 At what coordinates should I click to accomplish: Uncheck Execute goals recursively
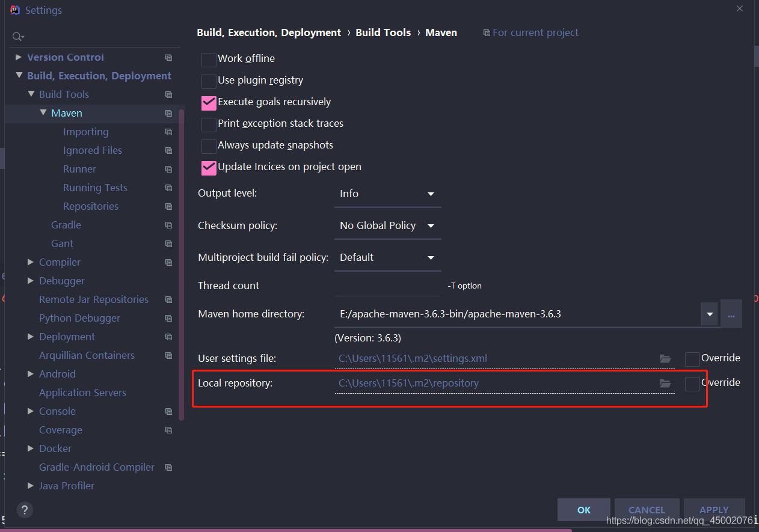pyautogui.click(x=209, y=103)
